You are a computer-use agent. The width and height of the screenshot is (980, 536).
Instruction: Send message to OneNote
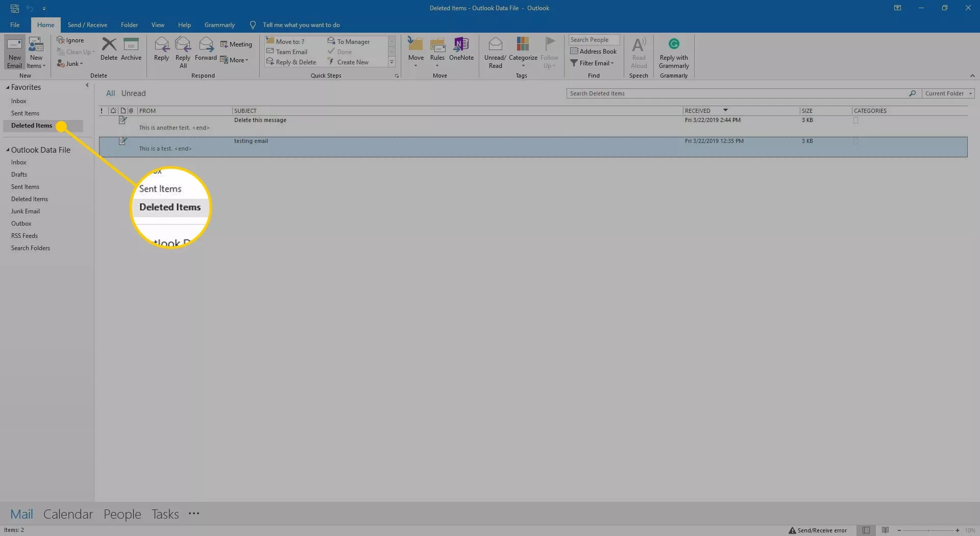461,49
